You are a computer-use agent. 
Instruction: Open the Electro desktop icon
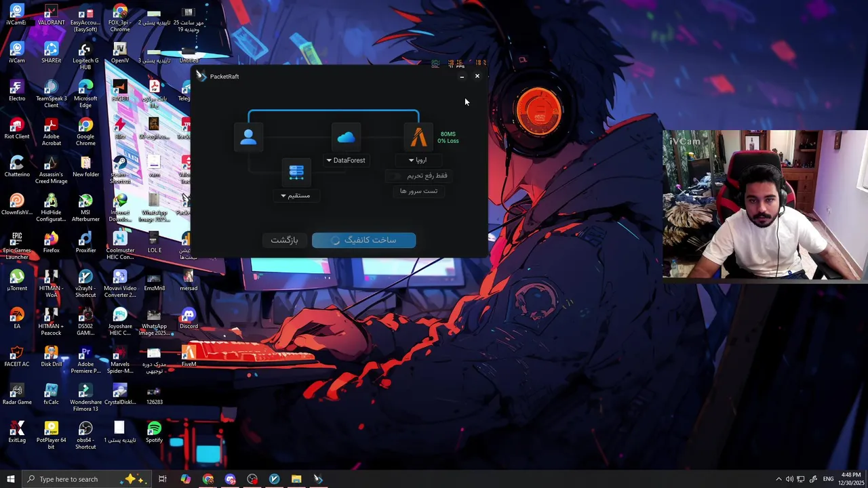tap(17, 91)
